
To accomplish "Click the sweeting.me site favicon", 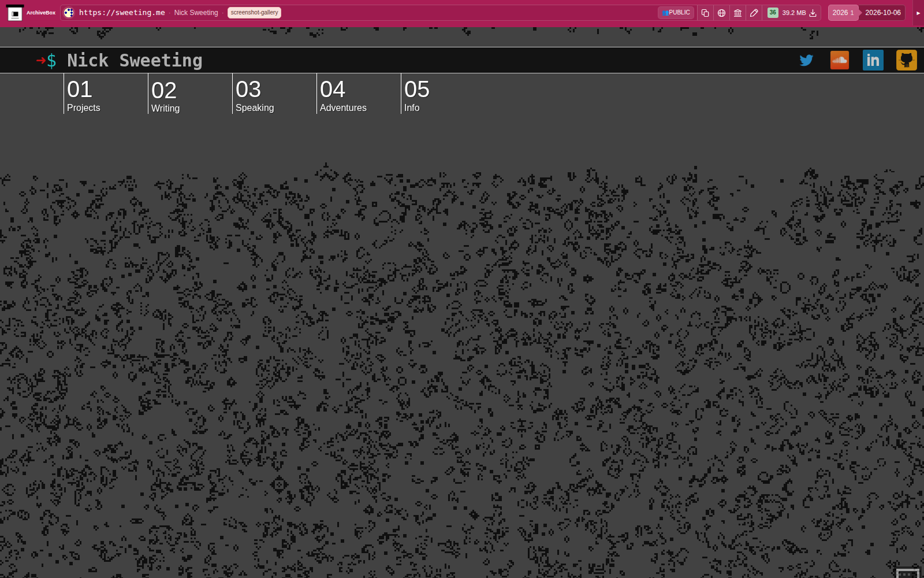I will click(69, 13).
